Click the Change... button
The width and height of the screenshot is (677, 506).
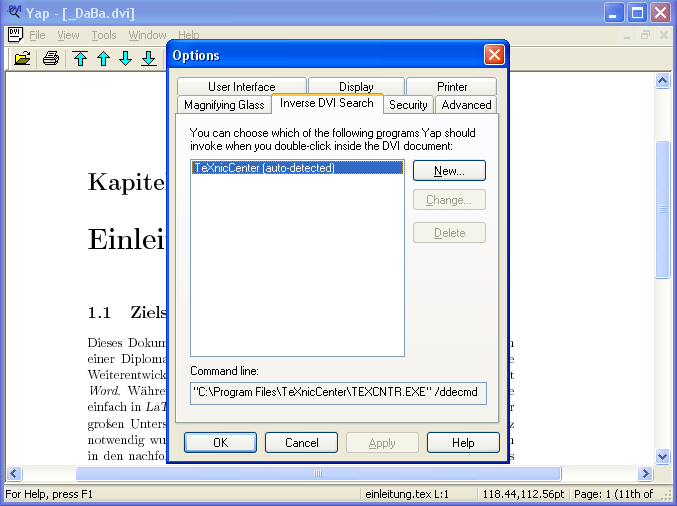point(449,200)
